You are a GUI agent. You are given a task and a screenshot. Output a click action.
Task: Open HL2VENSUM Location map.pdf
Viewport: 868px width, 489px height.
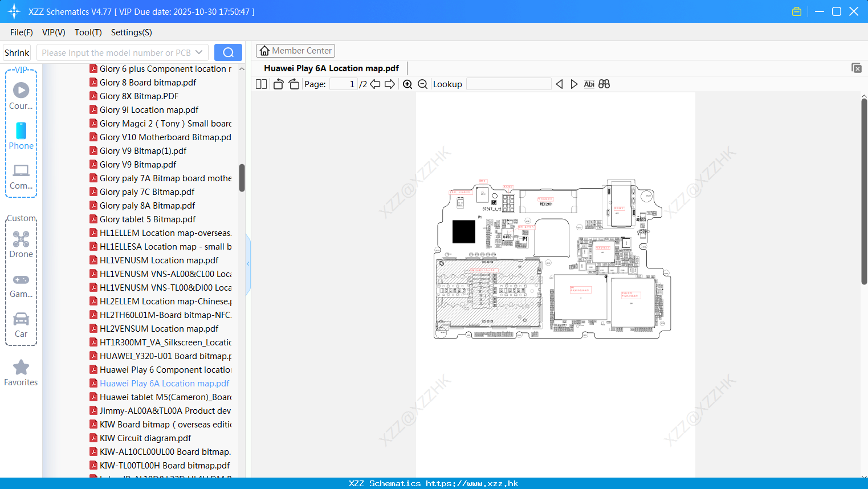[159, 328]
